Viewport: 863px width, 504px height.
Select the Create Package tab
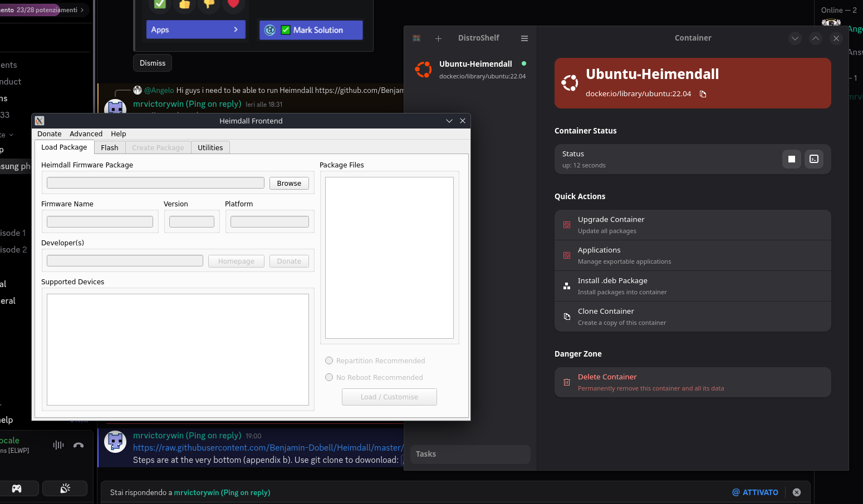[158, 147]
